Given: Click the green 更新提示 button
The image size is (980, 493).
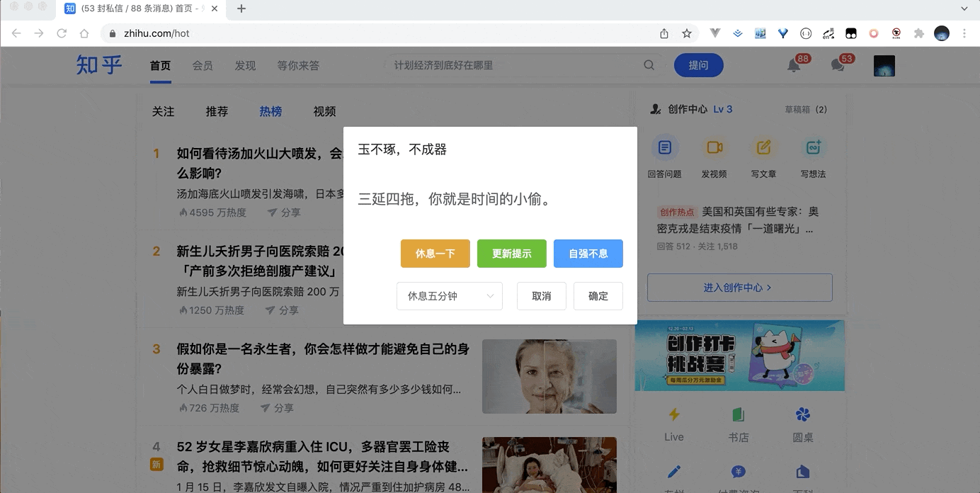Looking at the screenshot, I should 512,254.
